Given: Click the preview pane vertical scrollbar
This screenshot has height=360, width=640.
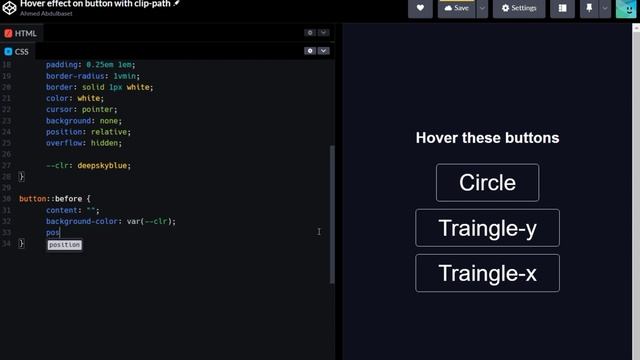Looking at the screenshot, I should 636,192.
